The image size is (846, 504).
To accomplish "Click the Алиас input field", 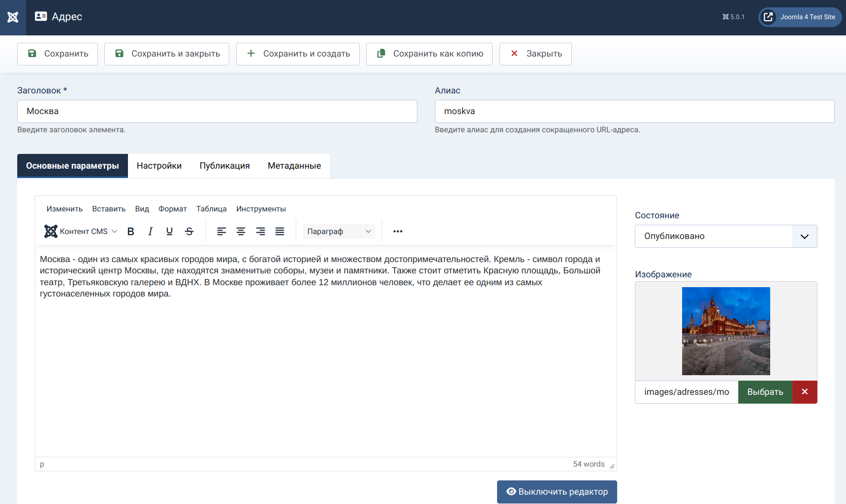I will pyautogui.click(x=634, y=112).
